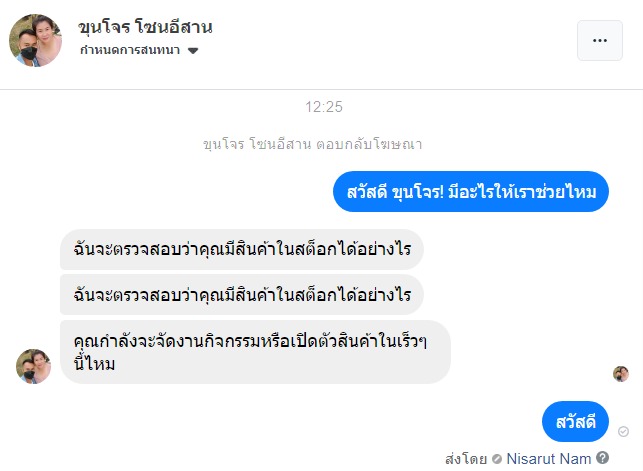Click the help question mark beside Nisarut Nam

click(x=603, y=458)
